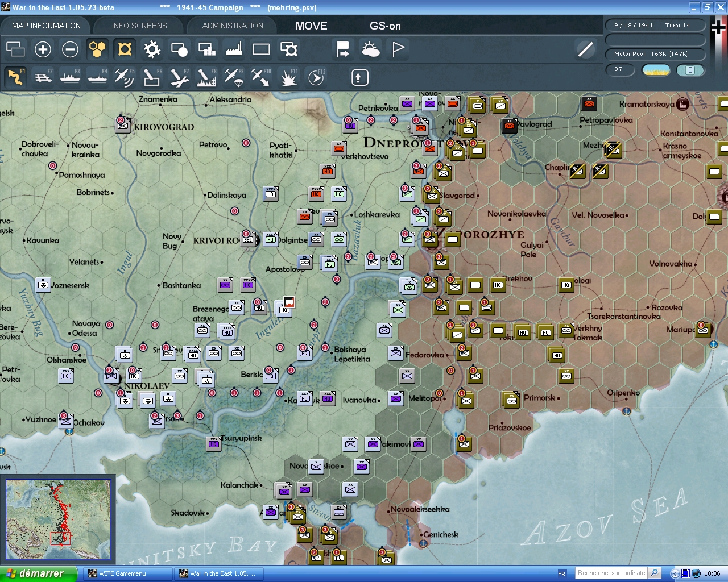Click the GS-on ground support indicator
The height and width of the screenshot is (582, 728).
pos(385,26)
